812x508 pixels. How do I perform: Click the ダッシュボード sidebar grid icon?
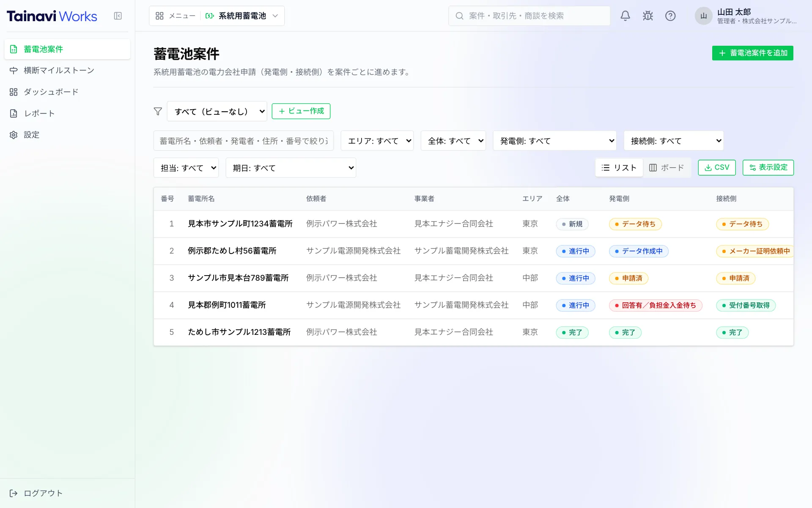14,92
